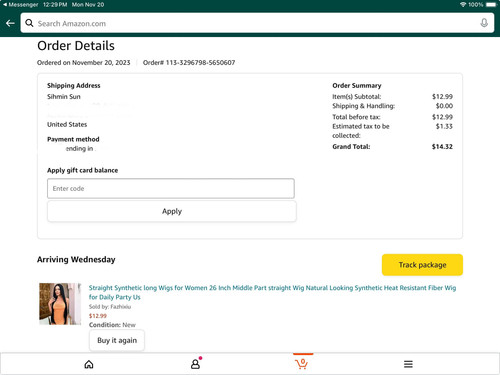Select the Sold by: Fazhixiu text
500x375 pixels.
coord(110,307)
